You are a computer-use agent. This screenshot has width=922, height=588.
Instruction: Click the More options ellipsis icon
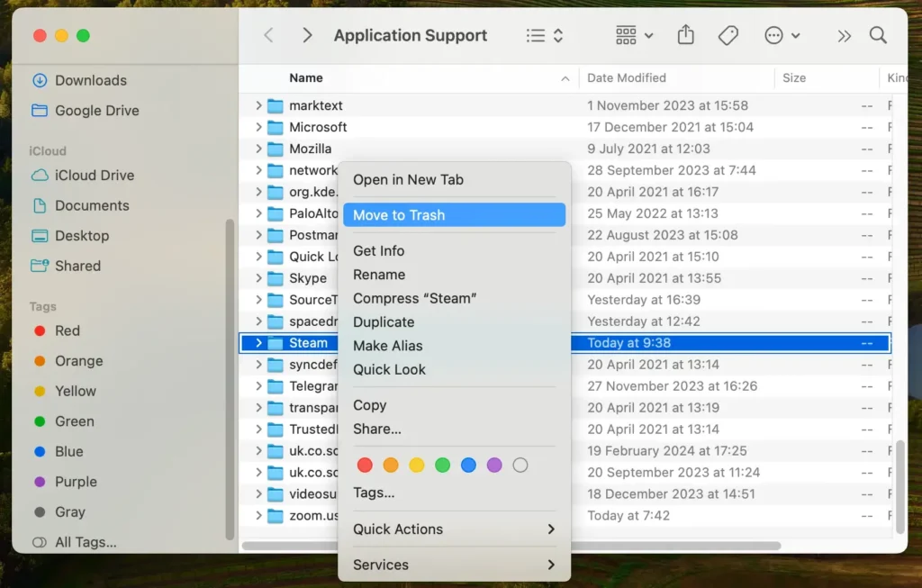click(773, 35)
